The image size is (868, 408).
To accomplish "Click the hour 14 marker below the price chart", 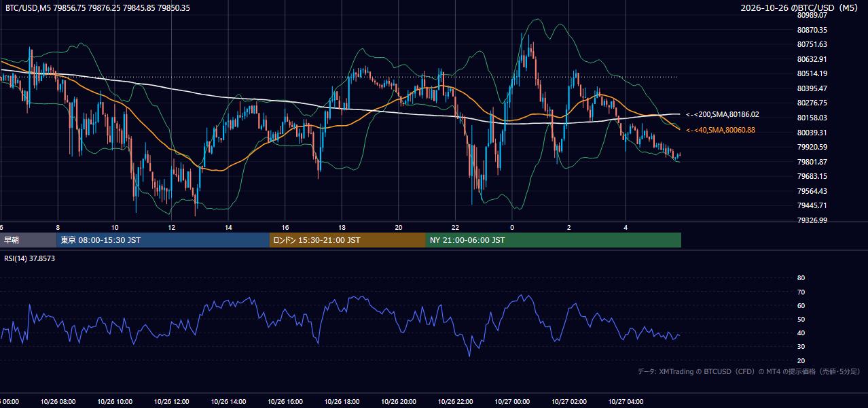I will tap(228, 228).
